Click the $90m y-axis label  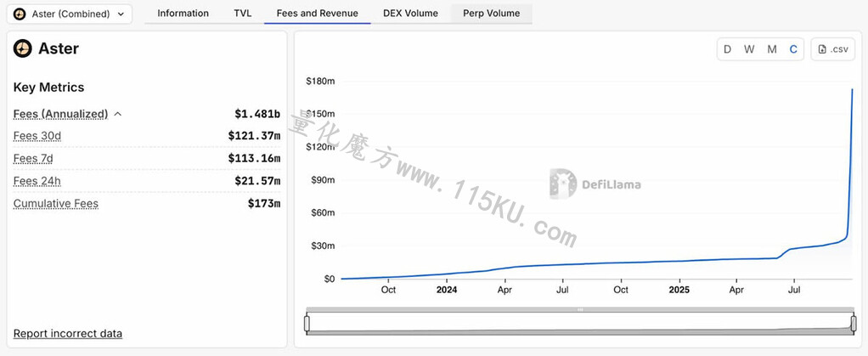(x=323, y=180)
